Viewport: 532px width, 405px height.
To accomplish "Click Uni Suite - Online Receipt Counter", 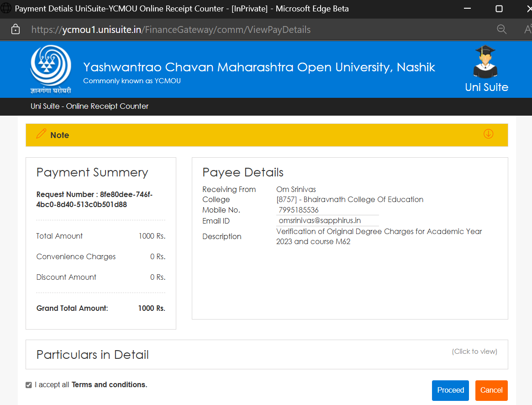I will tap(90, 106).
